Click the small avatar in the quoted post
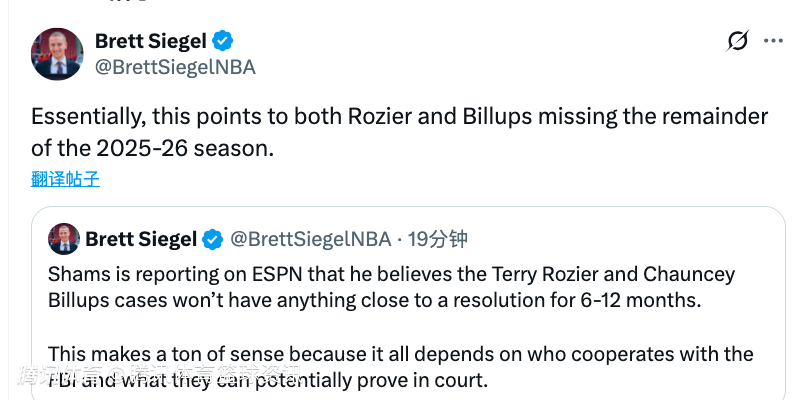The width and height of the screenshot is (804, 400). [x=63, y=239]
